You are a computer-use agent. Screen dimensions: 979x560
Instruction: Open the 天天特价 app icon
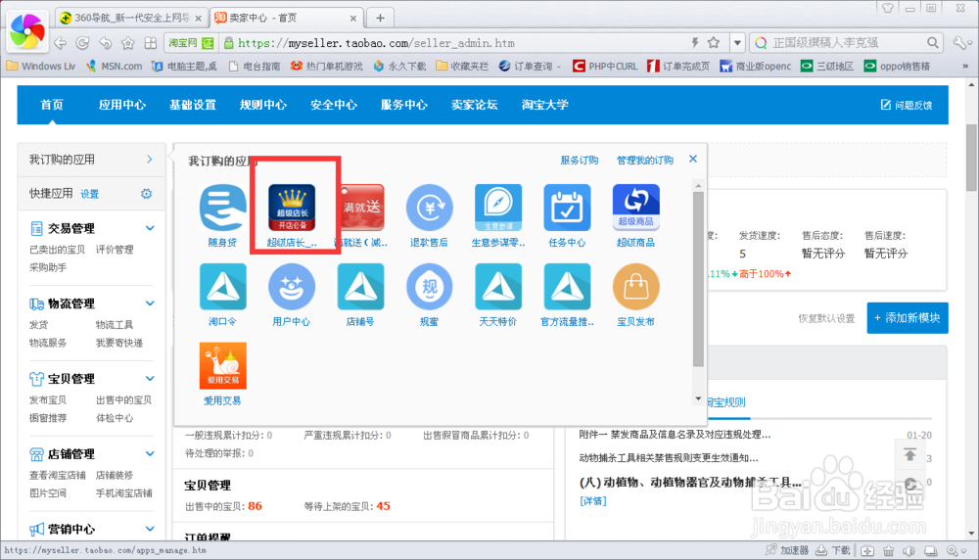(498, 287)
